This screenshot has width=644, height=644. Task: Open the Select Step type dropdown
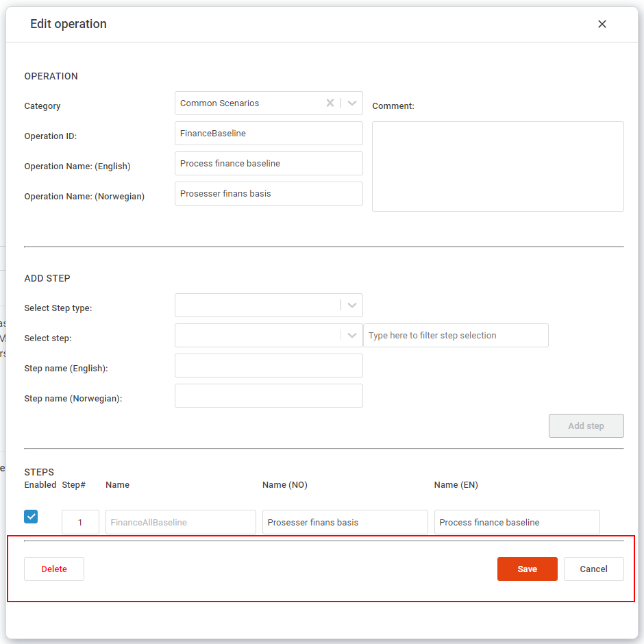[269, 305]
